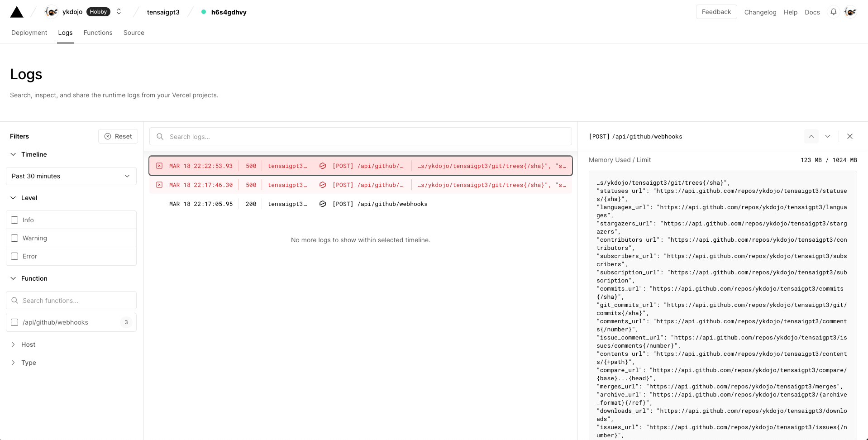Select the MAR 18 22:22:53.93 log row
The image size is (868, 440).
[361, 166]
